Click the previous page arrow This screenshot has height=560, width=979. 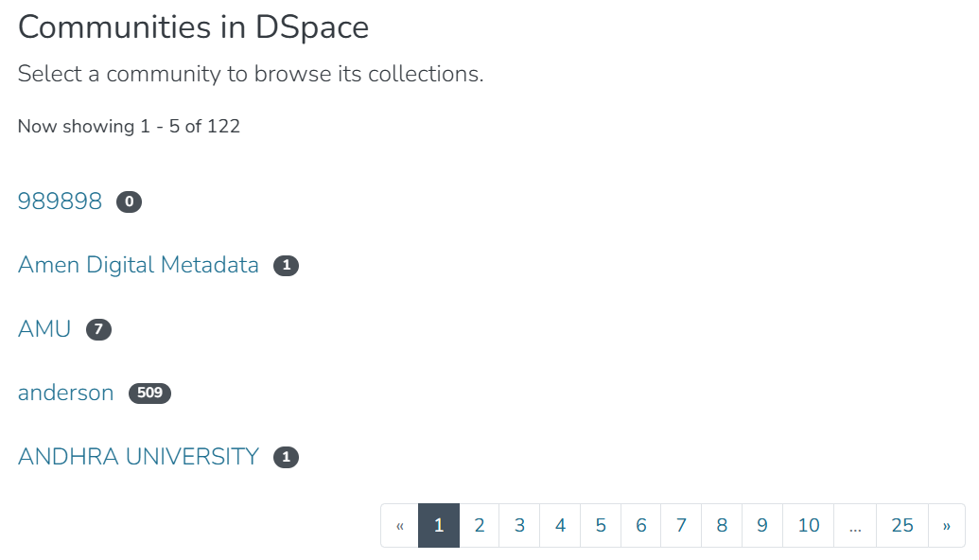(399, 525)
